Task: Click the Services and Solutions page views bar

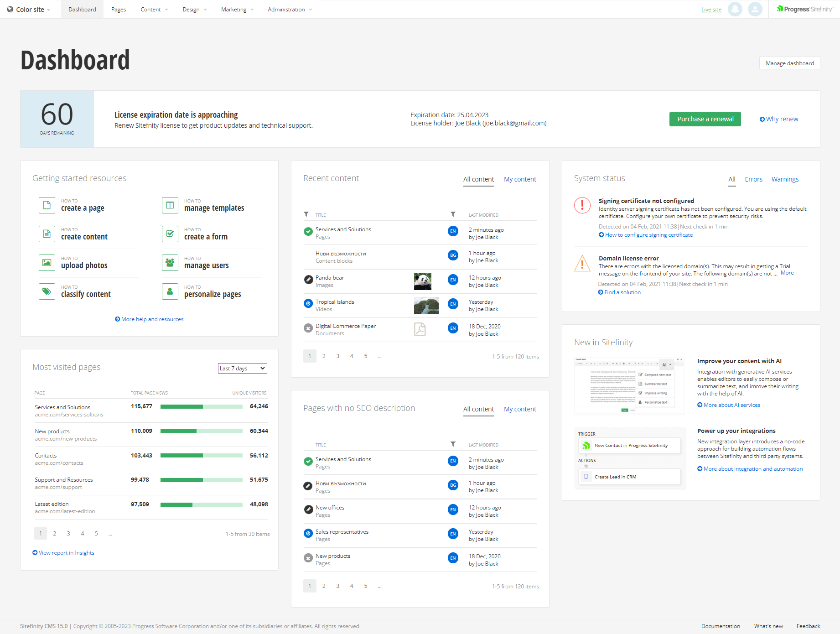Action: (x=201, y=406)
